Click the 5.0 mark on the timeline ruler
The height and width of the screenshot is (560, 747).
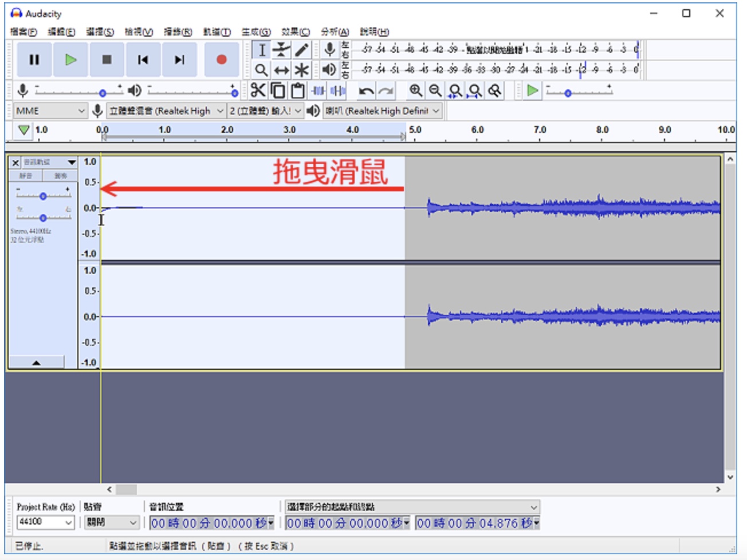coord(415,130)
